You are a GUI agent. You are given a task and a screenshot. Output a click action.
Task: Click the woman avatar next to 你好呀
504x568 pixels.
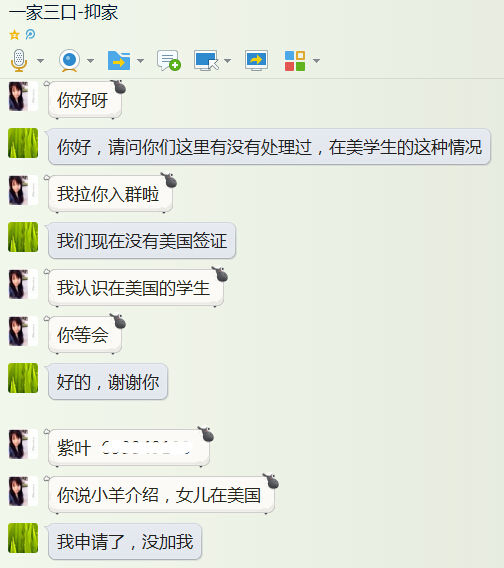(x=23, y=96)
